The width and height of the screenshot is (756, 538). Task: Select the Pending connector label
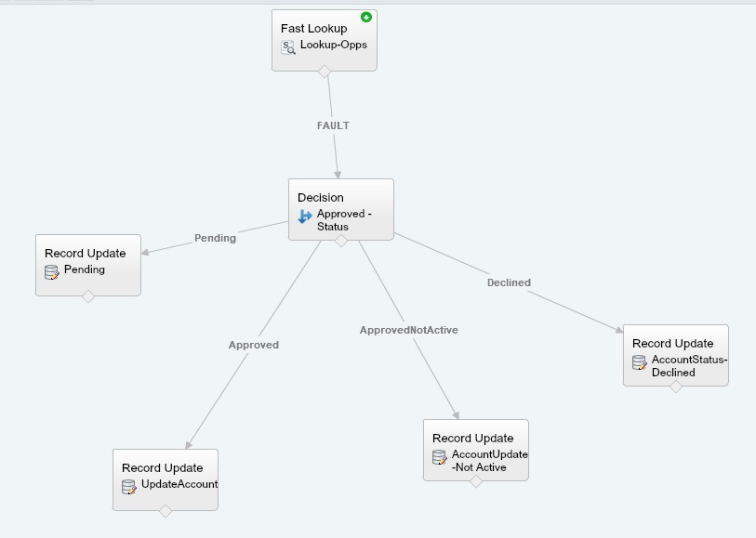pyautogui.click(x=215, y=238)
